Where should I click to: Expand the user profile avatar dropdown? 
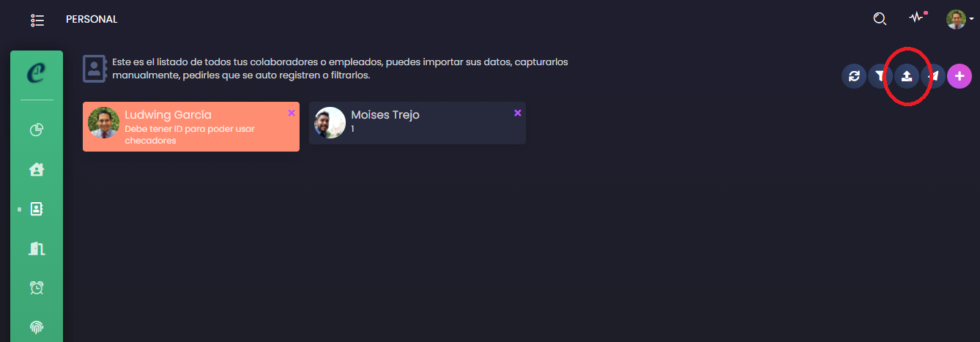[959, 19]
